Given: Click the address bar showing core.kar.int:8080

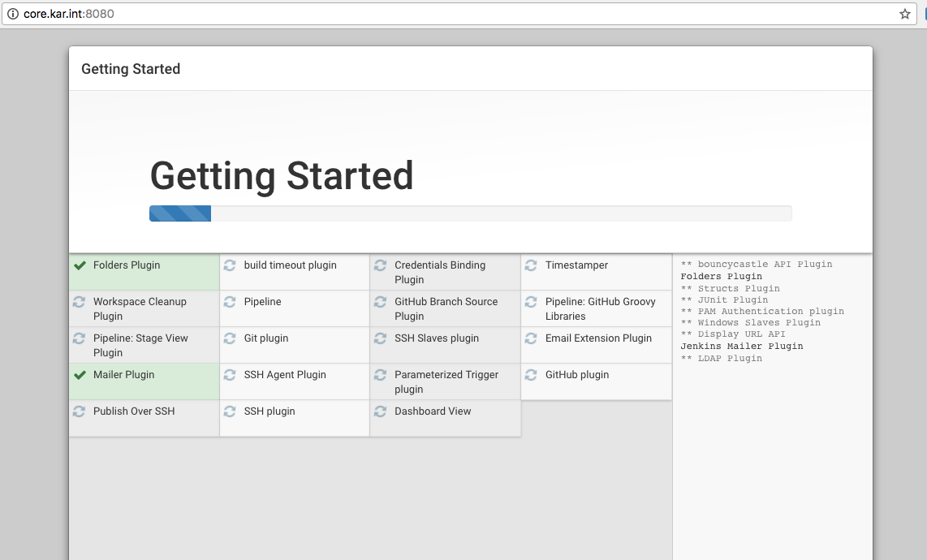Looking at the screenshot, I should [x=459, y=14].
